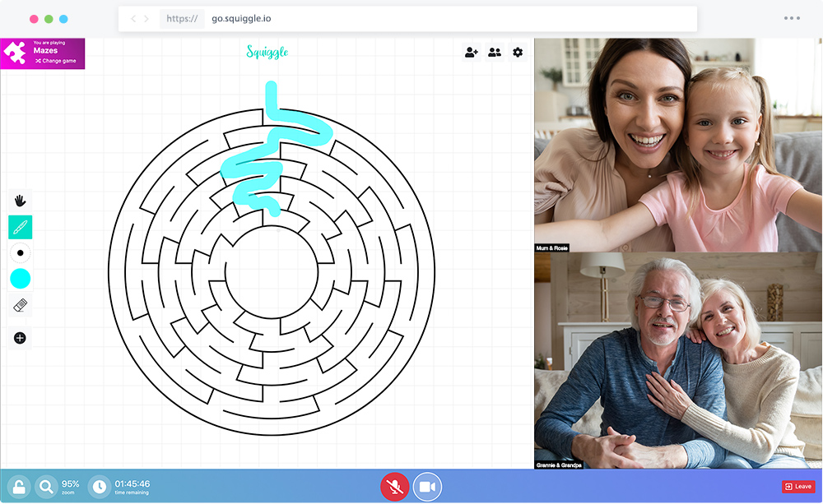Unmute the red microphone button

coord(395,487)
